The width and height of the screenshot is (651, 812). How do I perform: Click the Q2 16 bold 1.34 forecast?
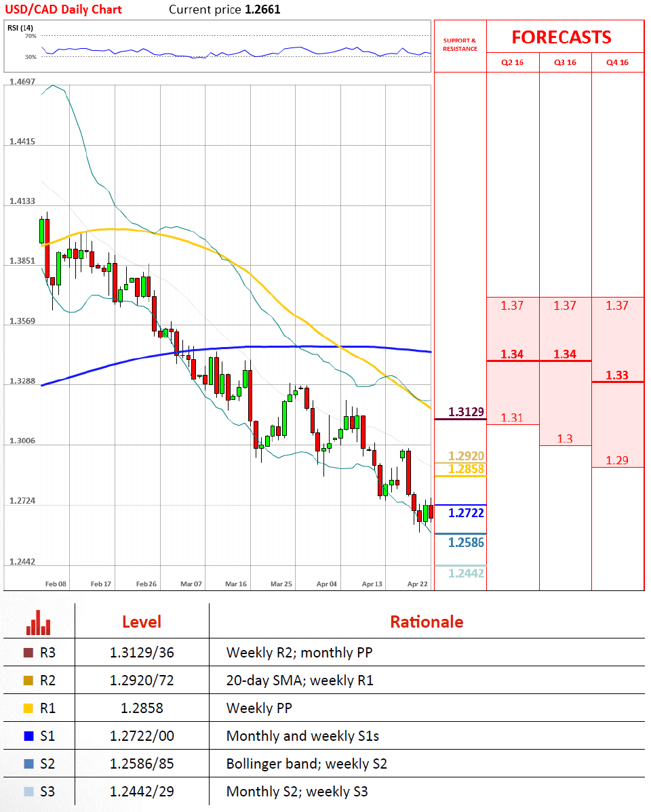[x=512, y=354]
